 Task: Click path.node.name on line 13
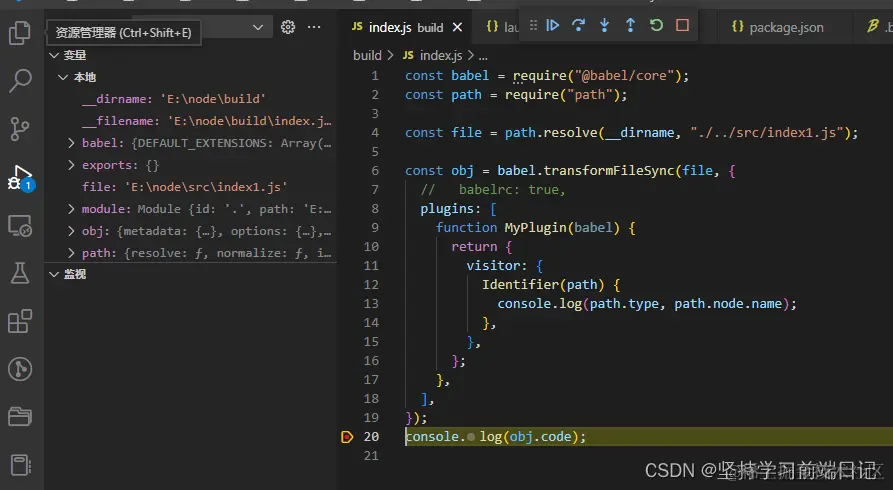[x=728, y=304]
